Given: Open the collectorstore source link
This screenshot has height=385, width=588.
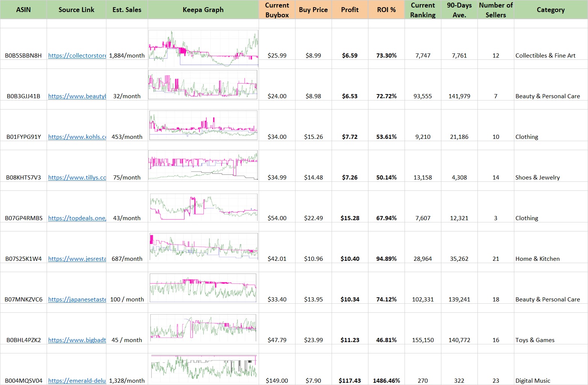Looking at the screenshot, I should [x=77, y=56].
